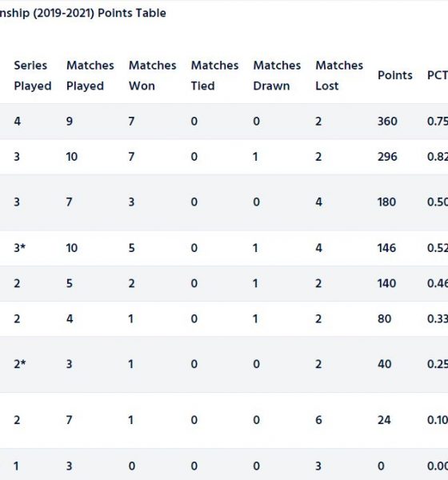Click the Points column header
448x480 pixels.
[x=395, y=75]
